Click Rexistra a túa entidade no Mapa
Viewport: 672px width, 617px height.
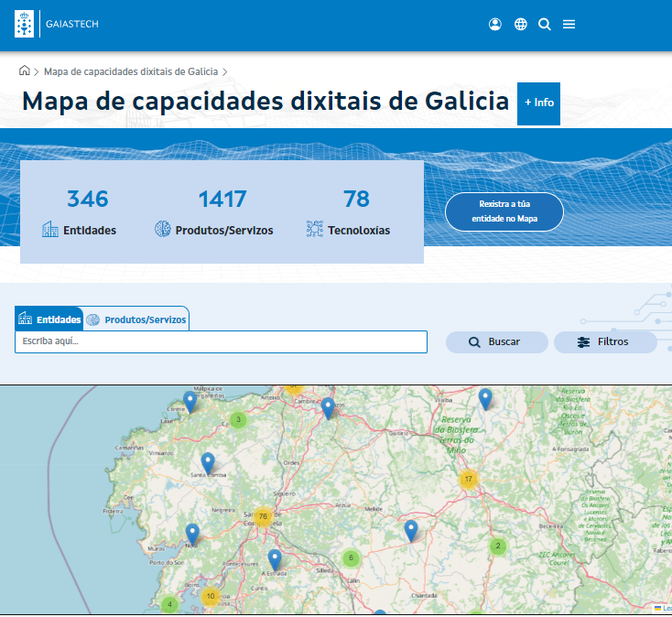click(504, 211)
